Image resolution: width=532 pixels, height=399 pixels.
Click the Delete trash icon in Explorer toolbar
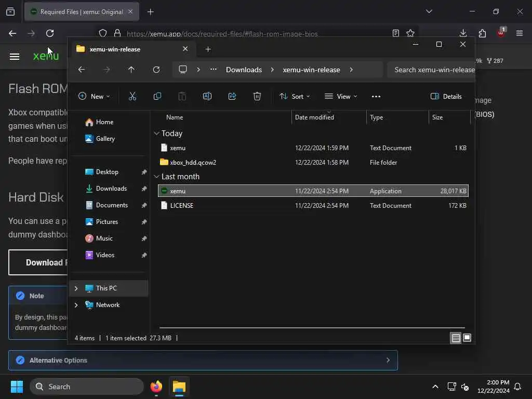click(x=257, y=96)
